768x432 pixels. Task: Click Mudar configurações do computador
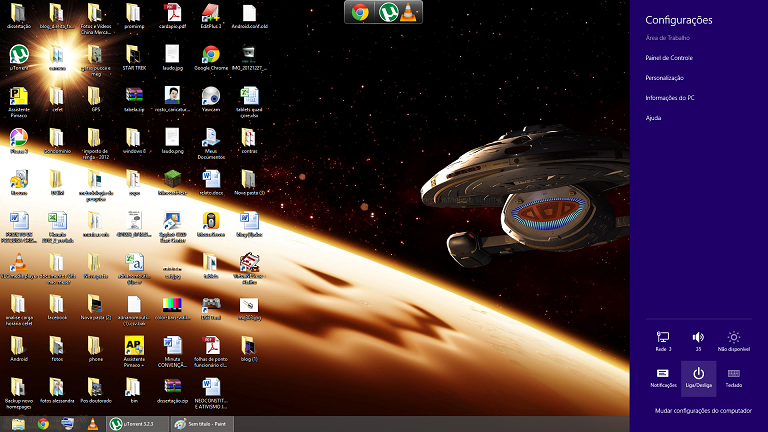click(x=703, y=411)
